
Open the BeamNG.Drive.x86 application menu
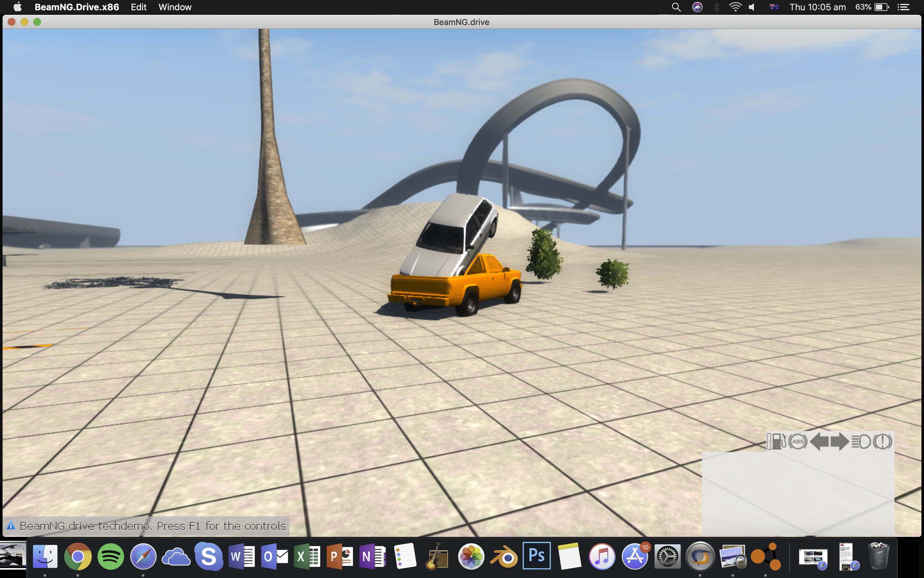(x=76, y=7)
